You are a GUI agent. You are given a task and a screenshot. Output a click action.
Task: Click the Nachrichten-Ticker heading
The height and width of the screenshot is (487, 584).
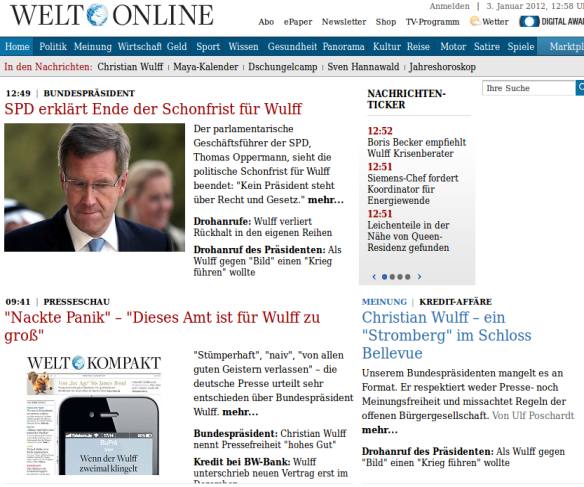(406, 99)
